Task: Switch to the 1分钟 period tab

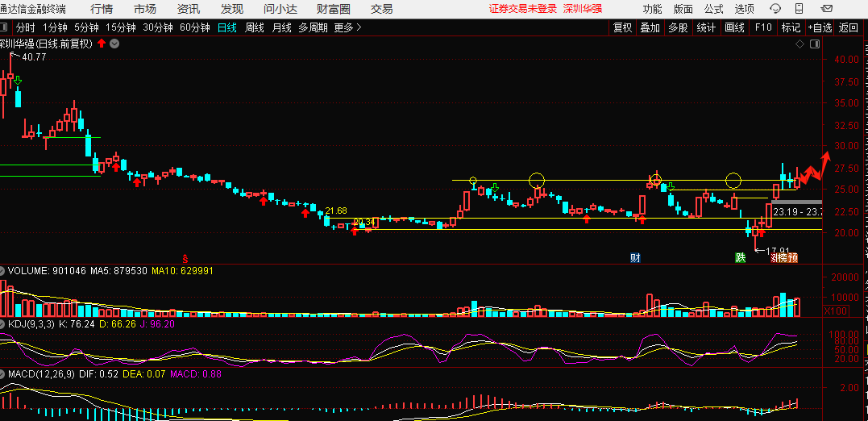Action: [x=55, y=27]
